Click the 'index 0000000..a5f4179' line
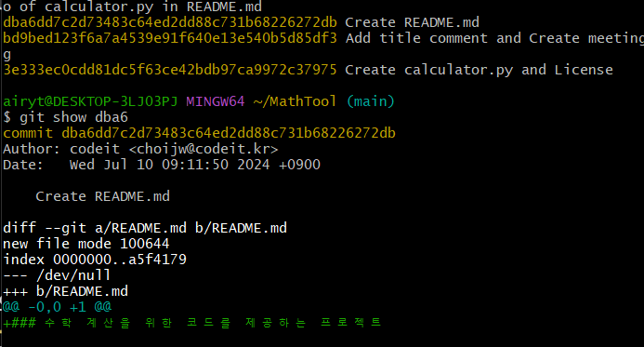The height and width of the screenshot is (347, 644). (x=95, y=260)
